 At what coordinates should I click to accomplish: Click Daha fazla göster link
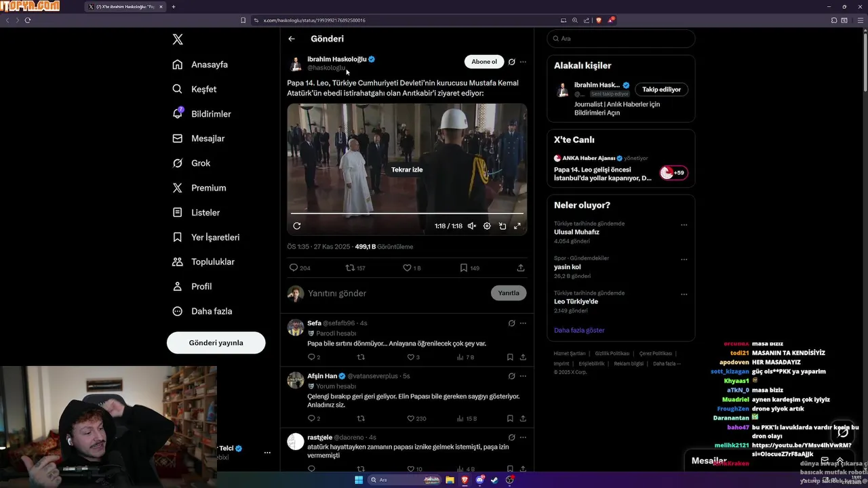click(579, 330)
